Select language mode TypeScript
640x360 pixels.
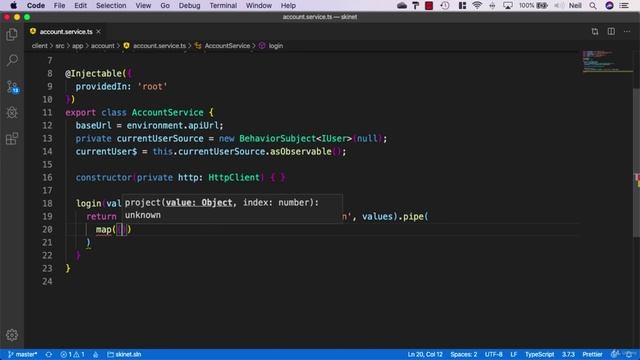tap(539, 354)
